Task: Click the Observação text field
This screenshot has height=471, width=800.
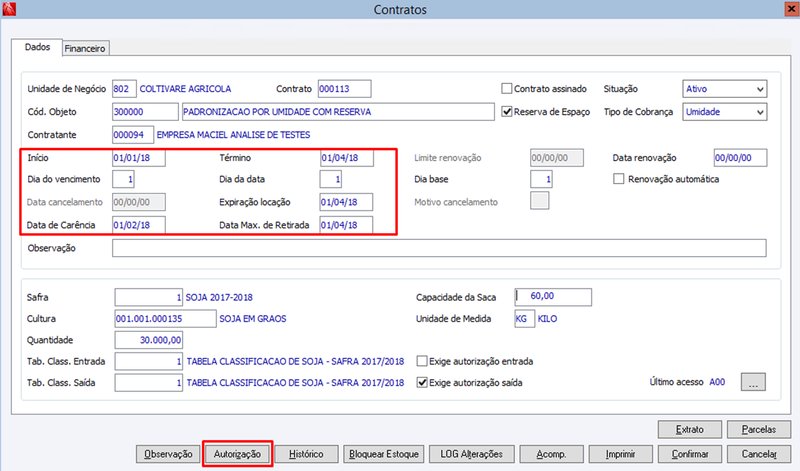Action: coord(439,248)
